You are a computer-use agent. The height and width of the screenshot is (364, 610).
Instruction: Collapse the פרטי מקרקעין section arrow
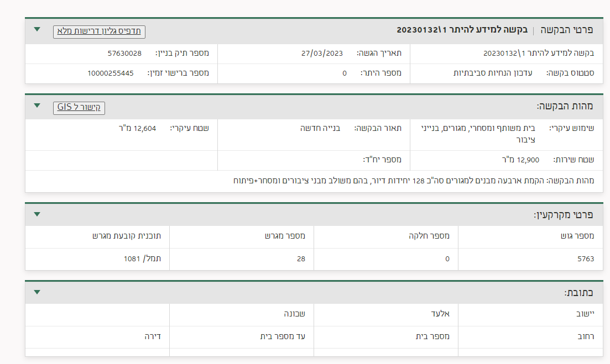tap(37, 214)
